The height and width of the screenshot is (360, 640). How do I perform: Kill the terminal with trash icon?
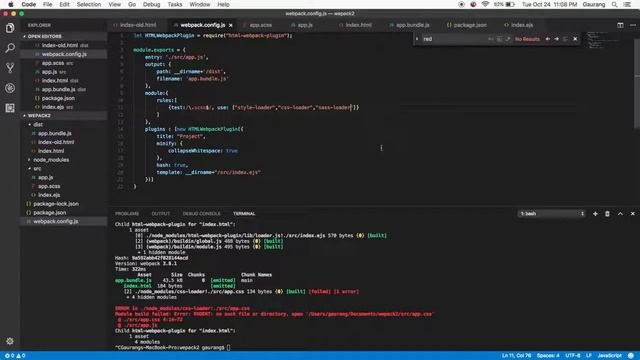tap(607, 213)
